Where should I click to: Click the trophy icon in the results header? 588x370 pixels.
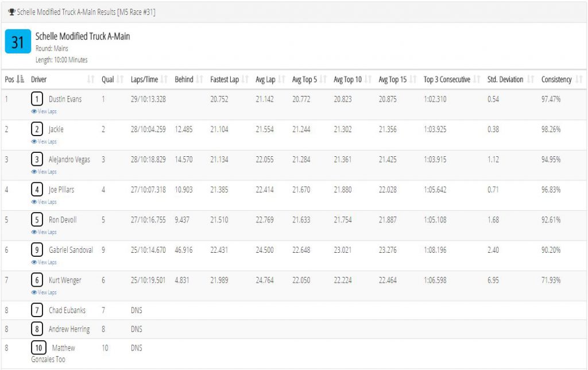pyautogui.click(x=11, y=12)
